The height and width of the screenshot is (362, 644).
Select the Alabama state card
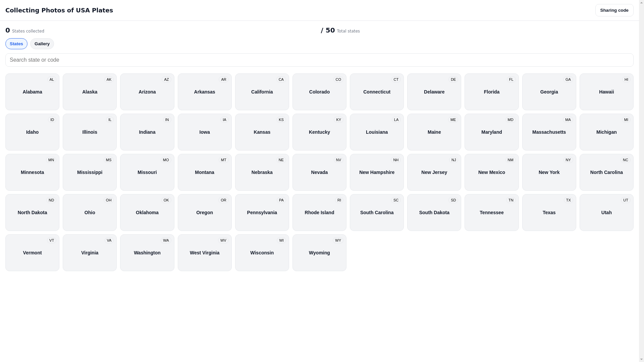pos(32,92)
